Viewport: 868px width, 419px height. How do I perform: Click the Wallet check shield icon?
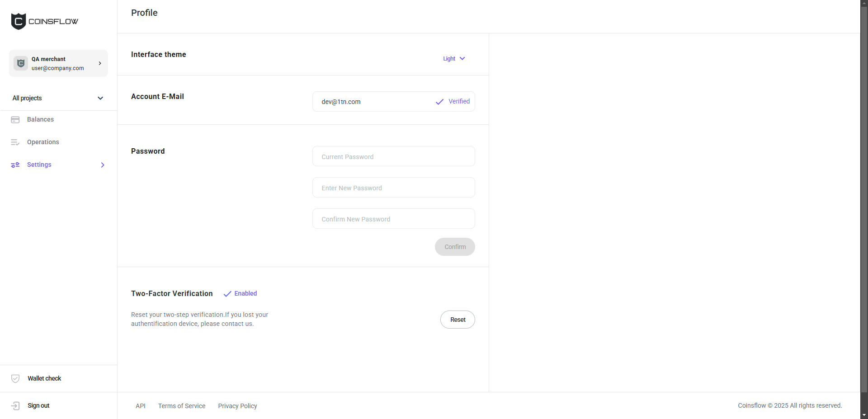(15, 379)
